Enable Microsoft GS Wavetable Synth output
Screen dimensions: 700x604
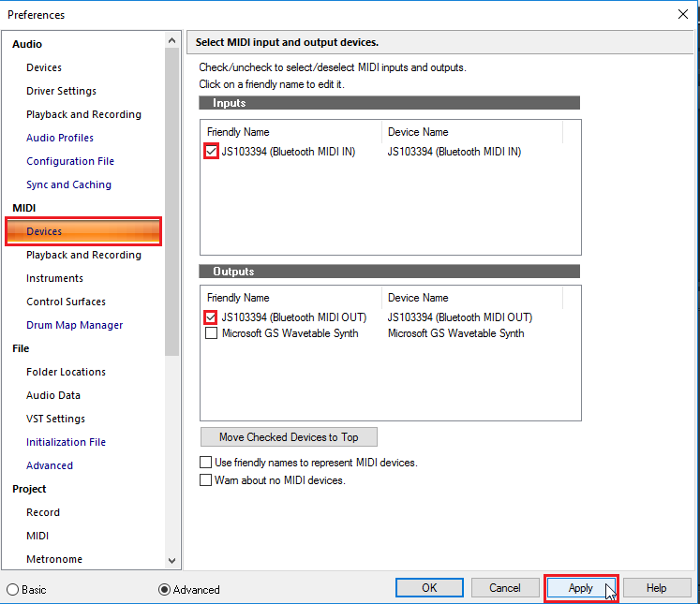coord(212,333)
